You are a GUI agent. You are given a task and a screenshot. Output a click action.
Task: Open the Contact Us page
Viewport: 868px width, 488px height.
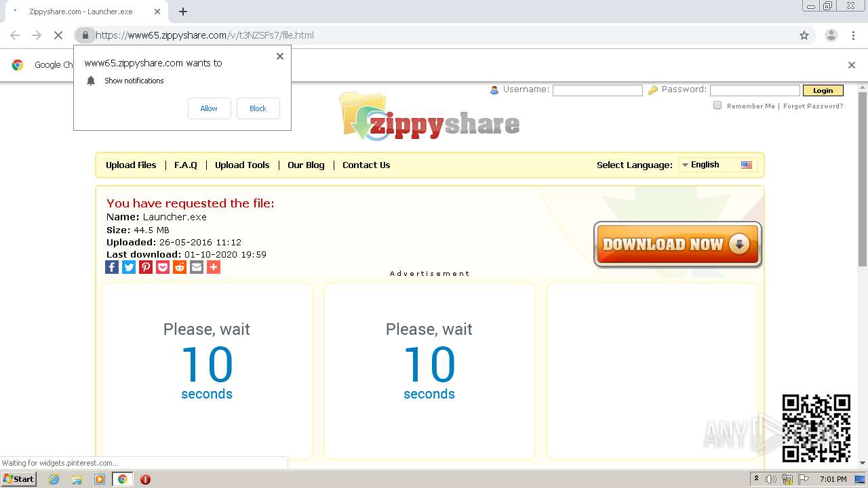[366, 165]
